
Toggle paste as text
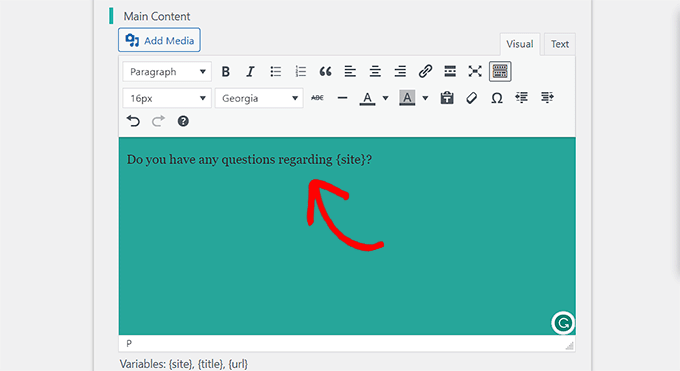[x=447, y=98]
